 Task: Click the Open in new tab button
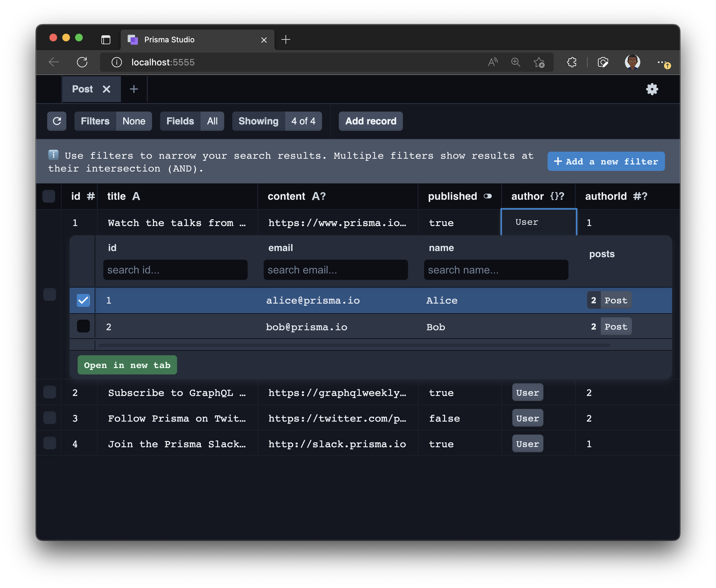127,365
